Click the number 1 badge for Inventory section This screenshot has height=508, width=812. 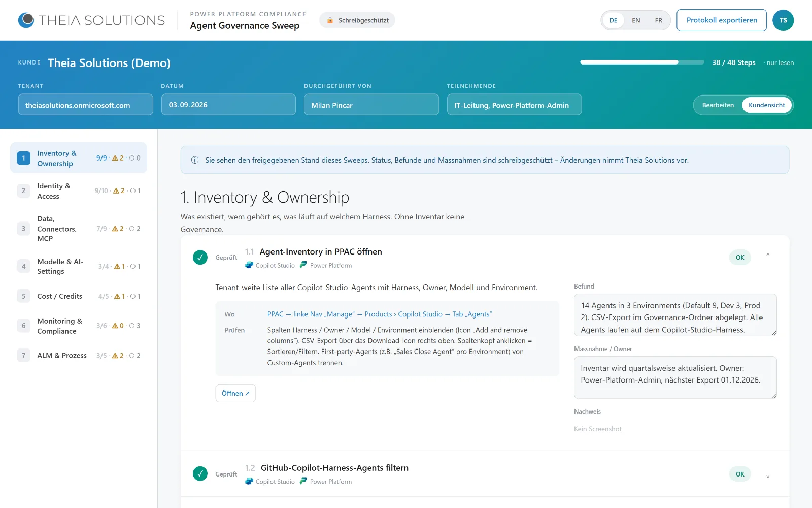[23, 158]
